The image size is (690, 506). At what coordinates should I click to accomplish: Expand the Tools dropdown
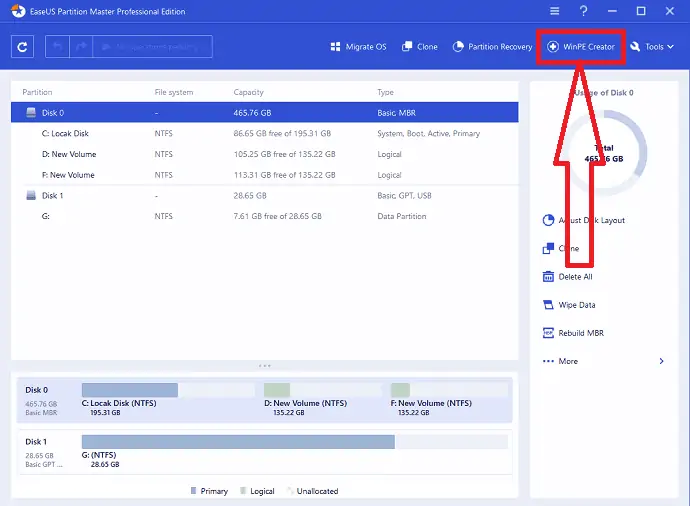(652, 47)
